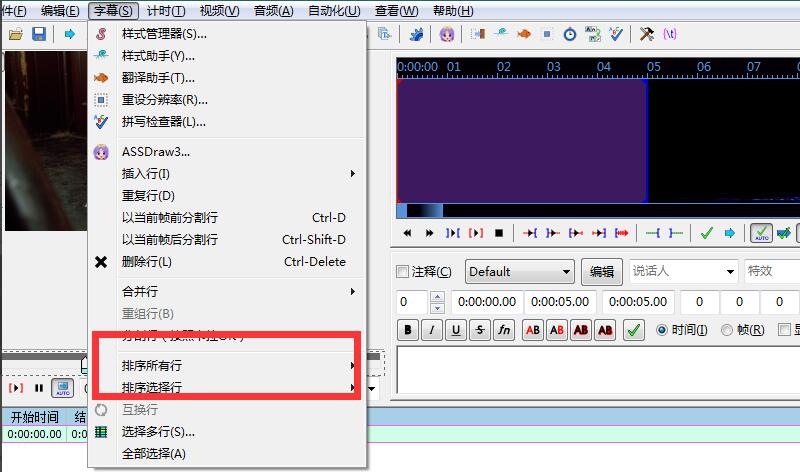800x472 pixels.
Task: Click the open subtitles folder icon
Action: [16, 34]
